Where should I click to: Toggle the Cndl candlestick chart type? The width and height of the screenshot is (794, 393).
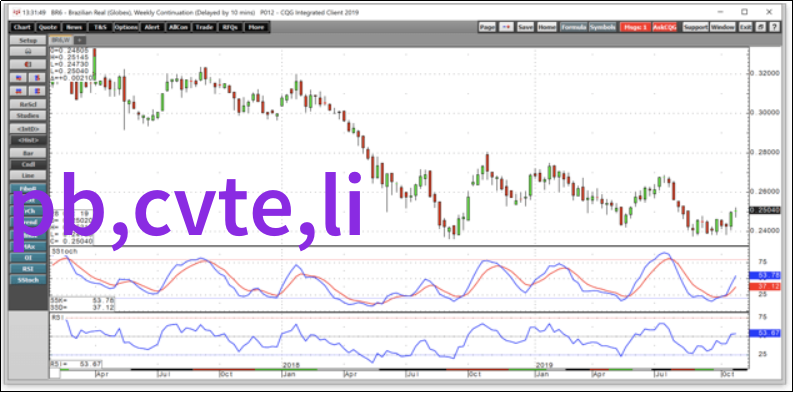pos(28,165)
